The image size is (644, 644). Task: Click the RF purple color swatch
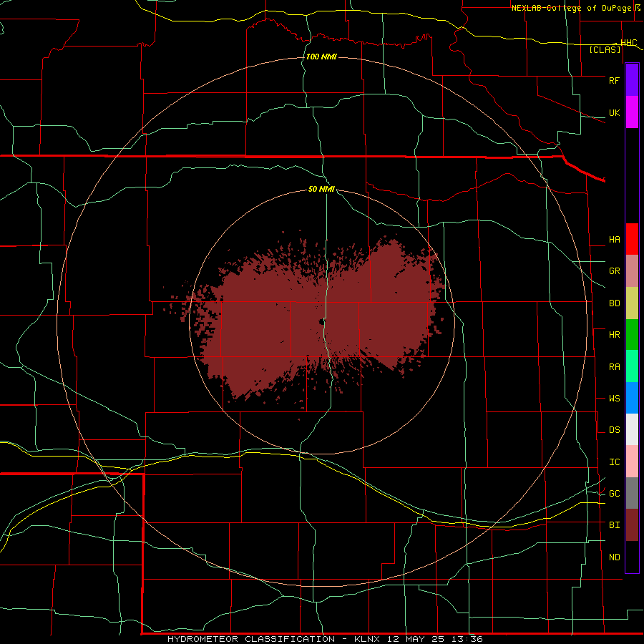(632, 80)
